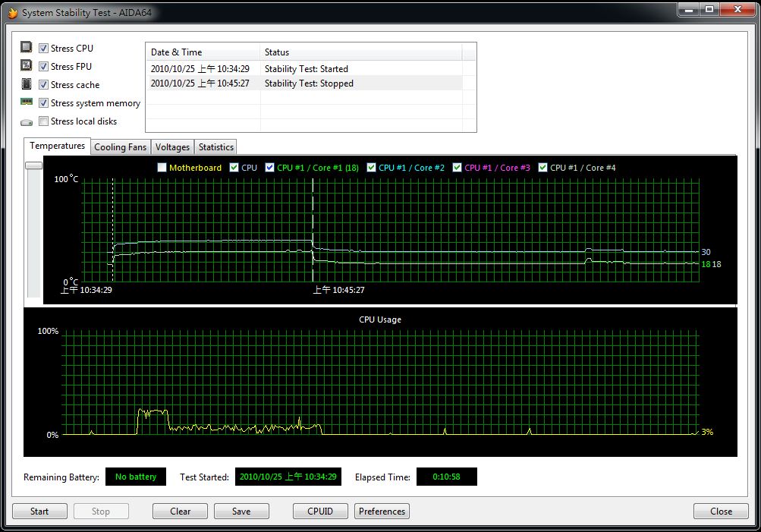Click the 10:34:29 log timestamp cell
Image resolution: width=761 pixels, height=532 pixels.
tap(200, 69)
